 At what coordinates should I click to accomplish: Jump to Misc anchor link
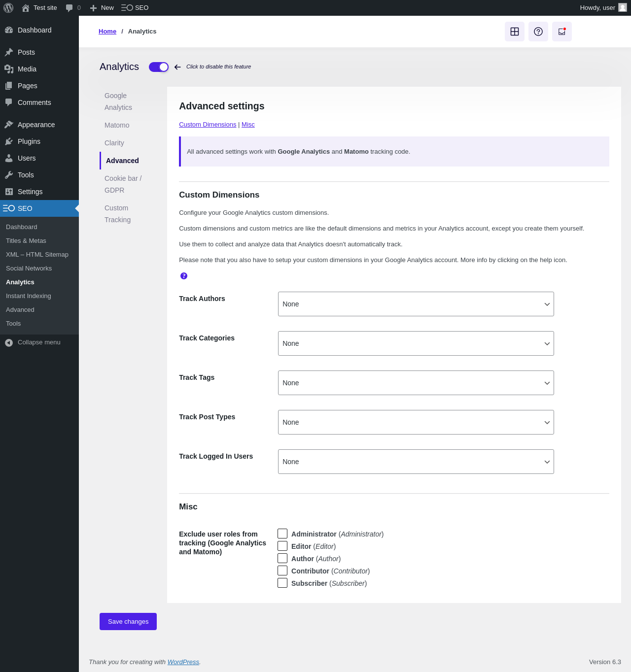click(x=248, y=125)
